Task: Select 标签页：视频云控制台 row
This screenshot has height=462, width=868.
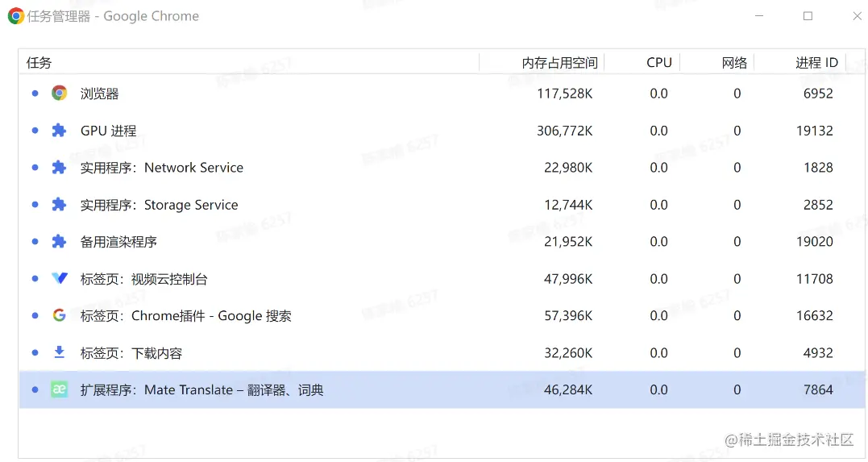Action: pos(442,279)
